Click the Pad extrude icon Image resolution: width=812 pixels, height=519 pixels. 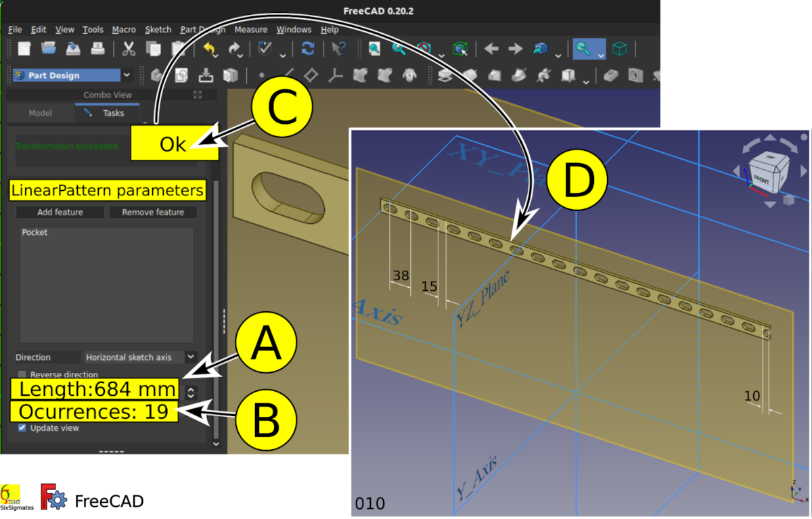tap(445, 75)
